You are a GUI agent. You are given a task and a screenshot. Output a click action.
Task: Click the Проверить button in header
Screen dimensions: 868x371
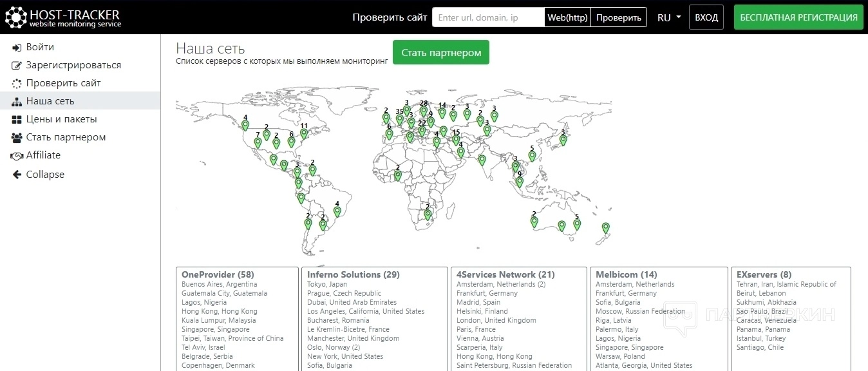click(618, 17)
